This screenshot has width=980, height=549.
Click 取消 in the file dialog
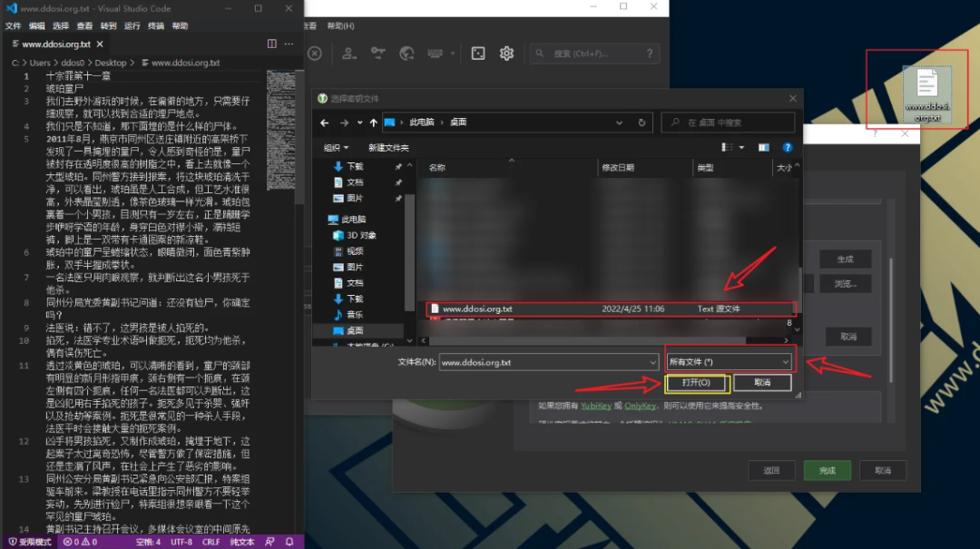pos(762,383)
